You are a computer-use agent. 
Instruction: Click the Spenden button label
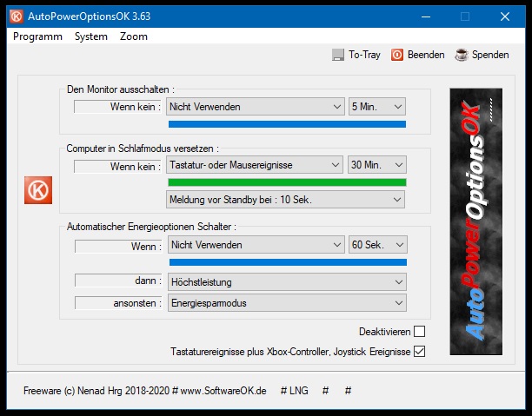(x=490, y=55)
